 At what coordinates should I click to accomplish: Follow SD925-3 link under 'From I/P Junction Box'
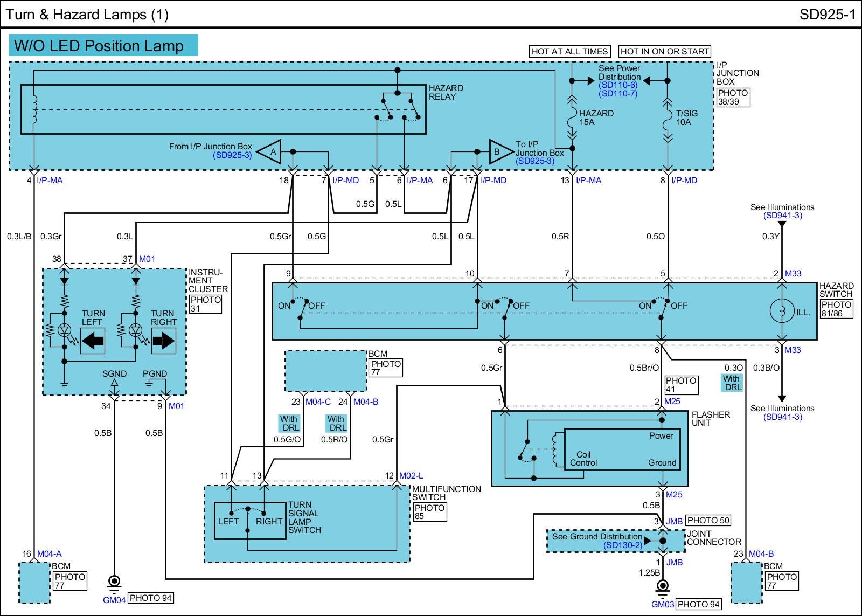(x=232, y=155)
